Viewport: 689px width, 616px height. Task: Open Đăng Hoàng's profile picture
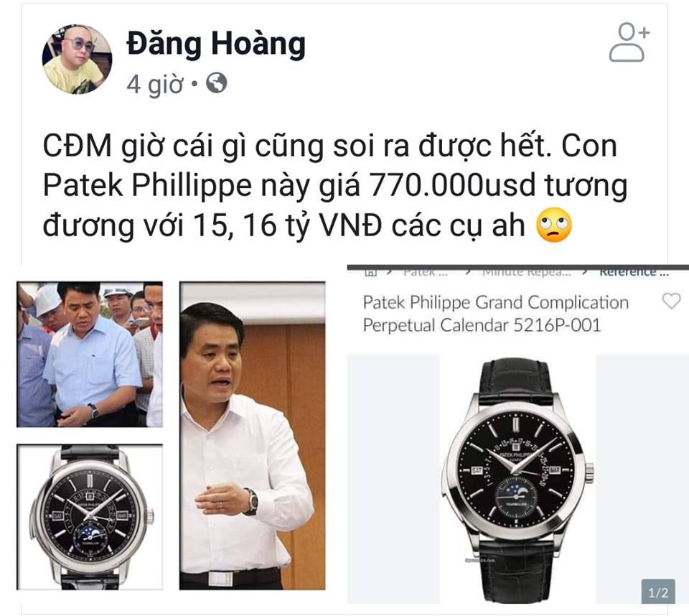77,58
